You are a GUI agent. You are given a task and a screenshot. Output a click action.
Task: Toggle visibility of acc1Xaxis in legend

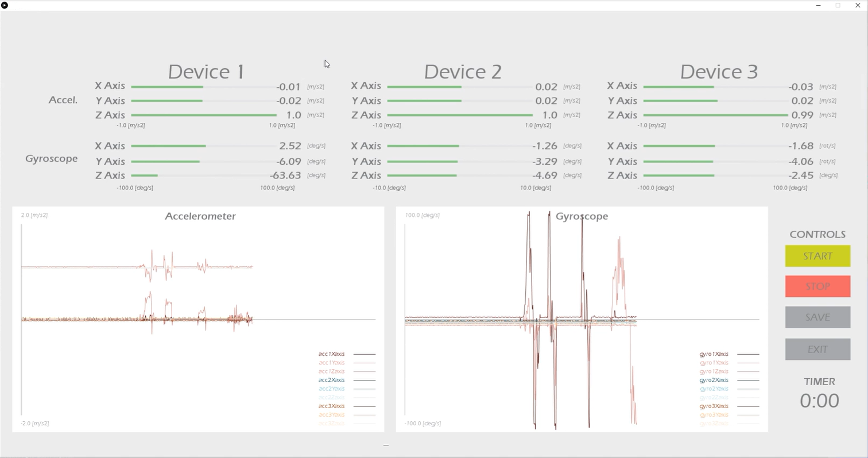pos(331,354)
